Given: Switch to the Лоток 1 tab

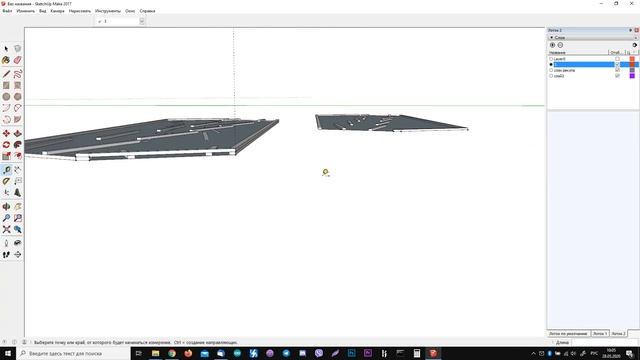Looking at the screenshot, I should point(600,333).
